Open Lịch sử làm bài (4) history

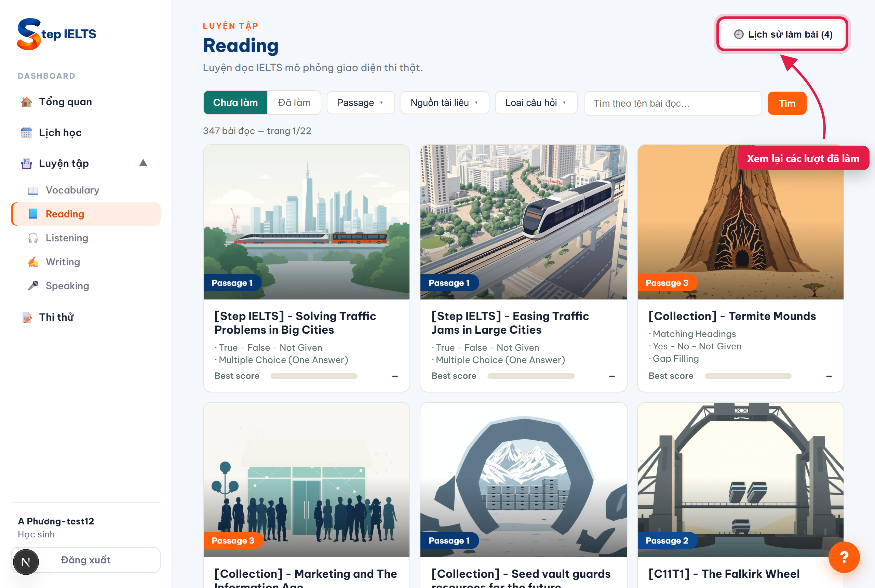782,35
